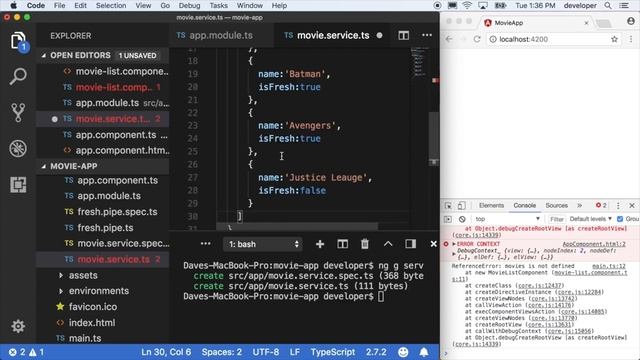Open index.html in the explorer
The width and height of the screenshot is (640, 360).
click(91, 323)
